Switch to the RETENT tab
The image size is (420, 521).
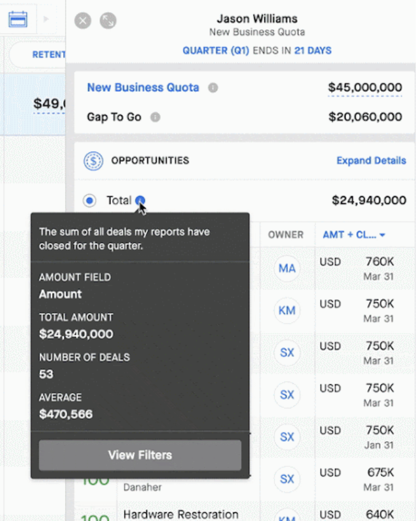pos(49,55)
